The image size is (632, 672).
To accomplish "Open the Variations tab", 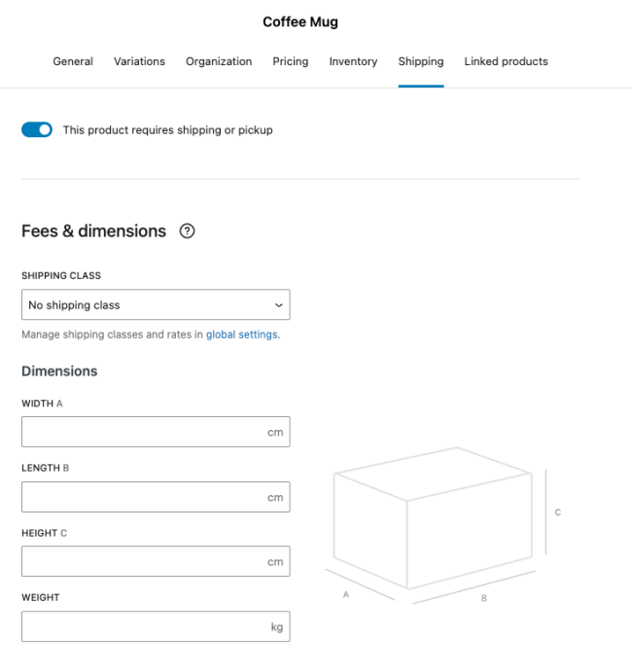I will point(139,61).
